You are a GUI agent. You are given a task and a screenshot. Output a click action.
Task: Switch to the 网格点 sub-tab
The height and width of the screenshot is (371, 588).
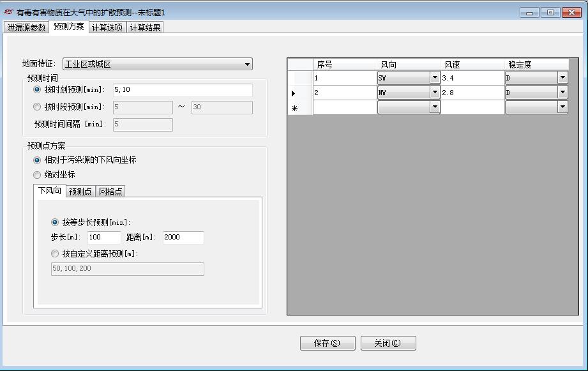point(110,192)
